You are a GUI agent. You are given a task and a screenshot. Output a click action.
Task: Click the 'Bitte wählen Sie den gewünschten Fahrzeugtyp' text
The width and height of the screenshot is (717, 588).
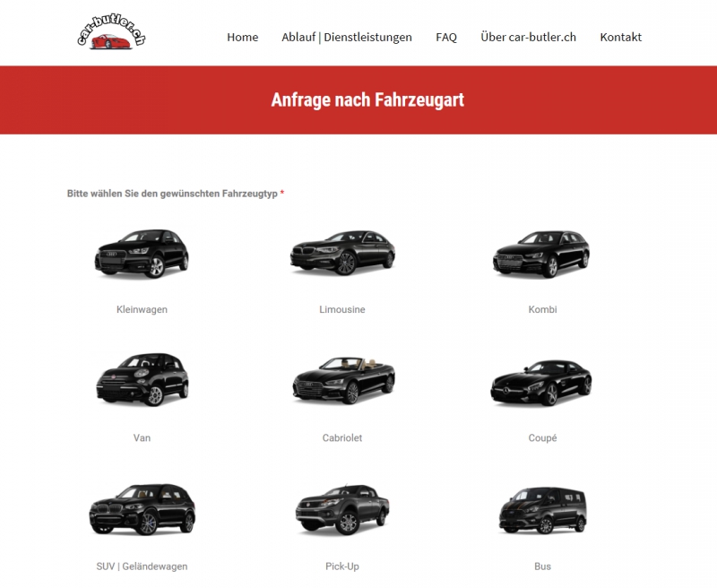172,194
